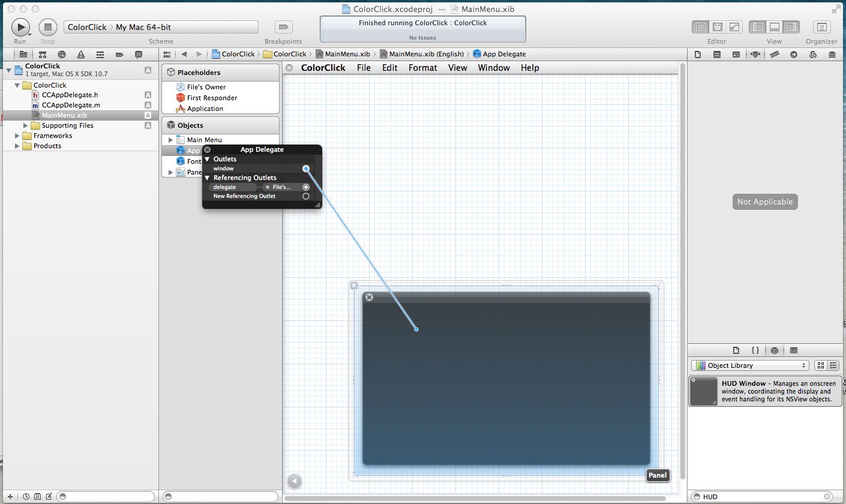Click the New Referencing Outlet circle

tap(306, 196)
